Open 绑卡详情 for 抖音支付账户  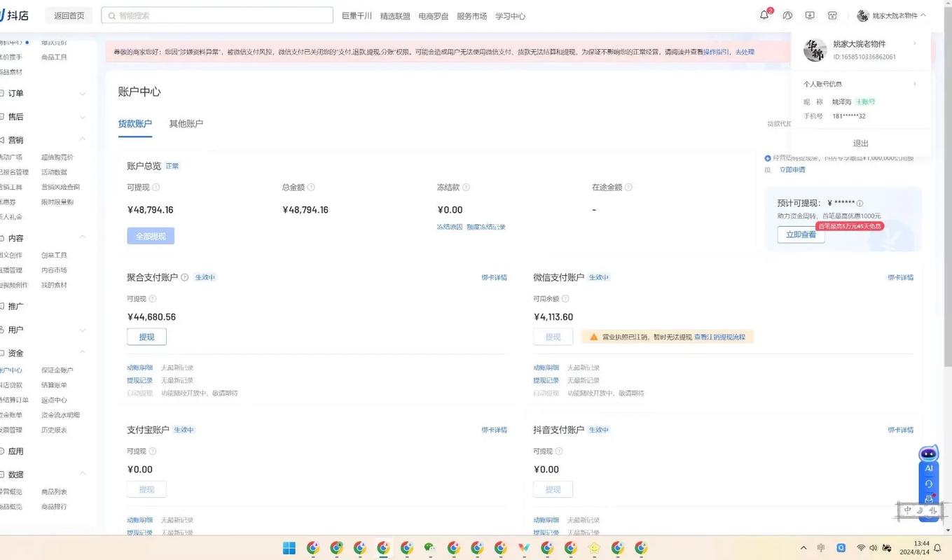[x=901, y=430]
